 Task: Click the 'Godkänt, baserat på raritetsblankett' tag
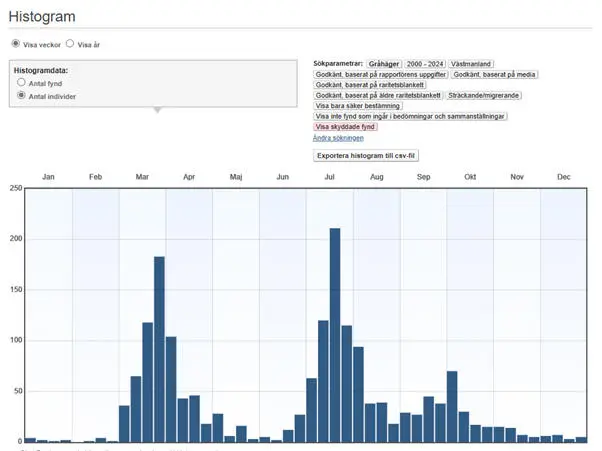point(370,84)
